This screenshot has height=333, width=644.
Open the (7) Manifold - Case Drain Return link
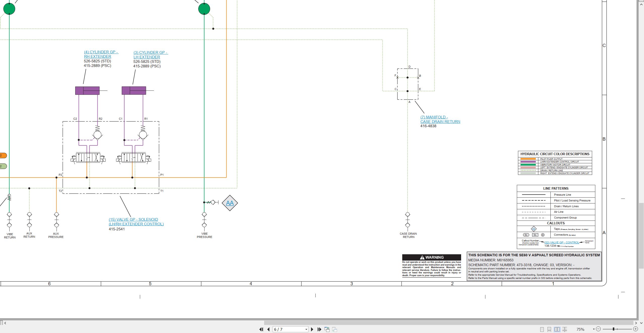(440, 119)
